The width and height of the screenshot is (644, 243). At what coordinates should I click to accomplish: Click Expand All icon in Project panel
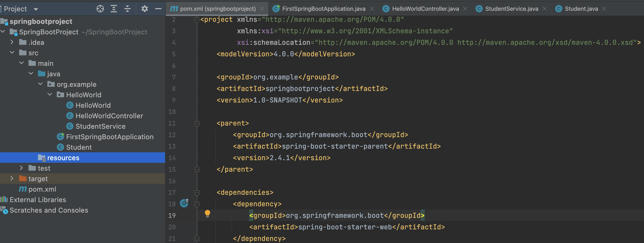point(114,8)
